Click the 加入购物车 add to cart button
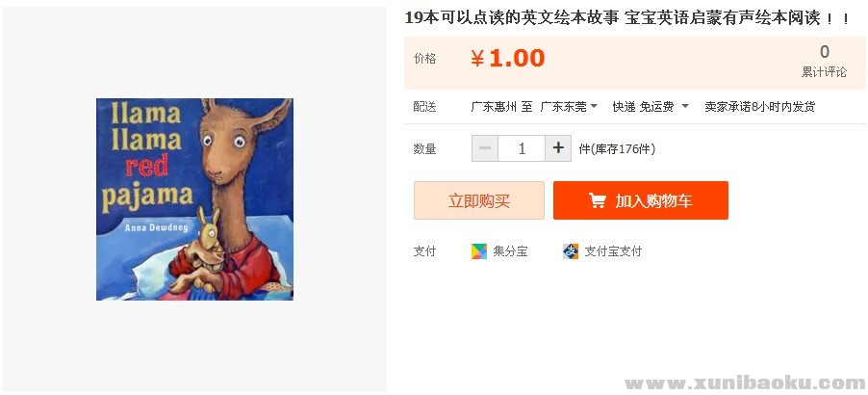Image resolution: width=868 pixels, height=395 pixels. click(641, 200)
